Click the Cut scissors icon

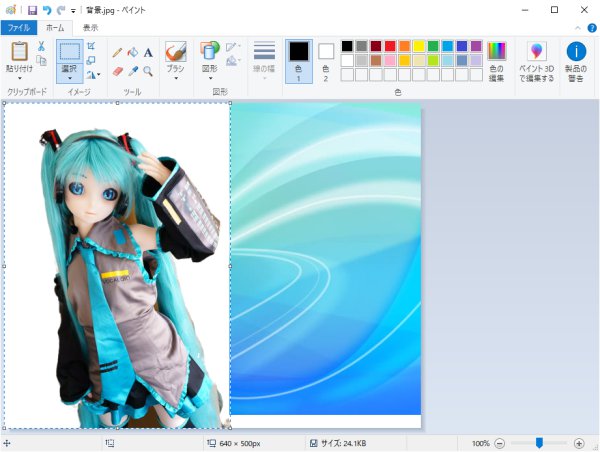pos(41,46)
